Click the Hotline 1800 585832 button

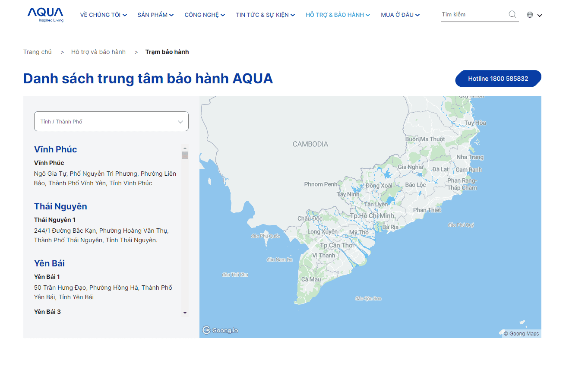(x=498, y=79)
